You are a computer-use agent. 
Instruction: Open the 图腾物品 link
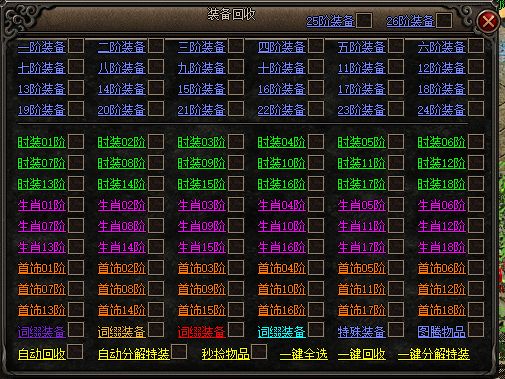(441, 332)
